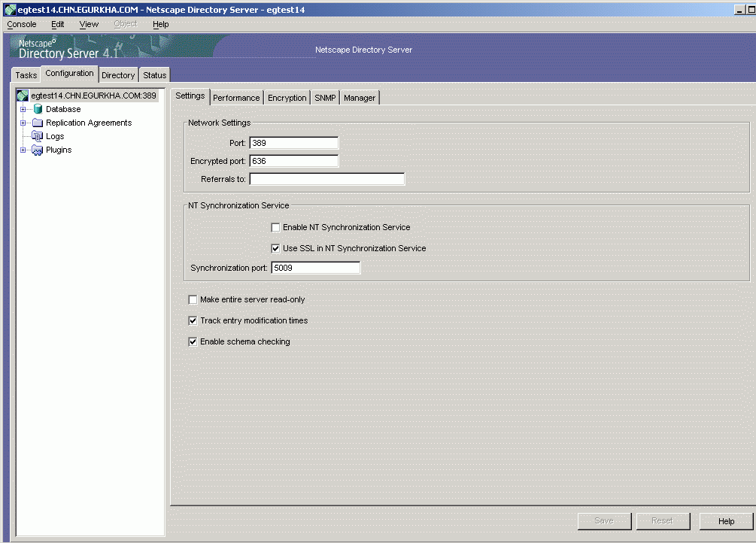The height and width of the screenshot is (543, 756).
Task: Select the Plugins tree item label
Action: tap(59, 150)
